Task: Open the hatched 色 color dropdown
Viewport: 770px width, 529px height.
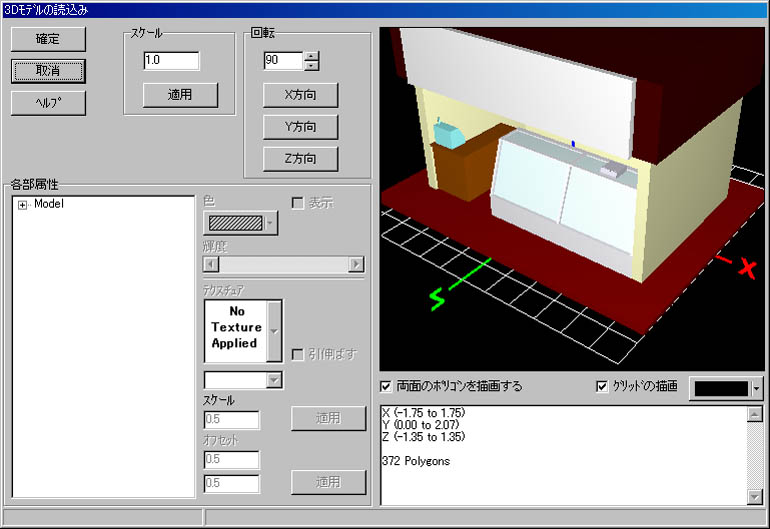Action: [240, 223]
